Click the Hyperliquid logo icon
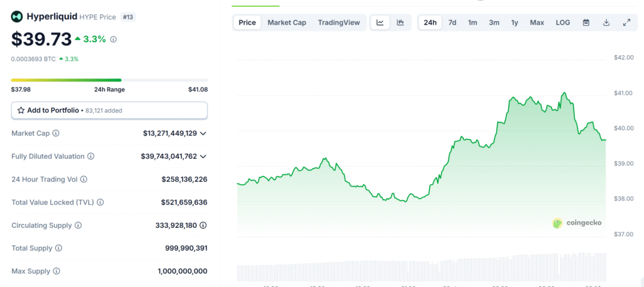The height and width of the screenshot is (287, 644). click(x=17, y=17)
